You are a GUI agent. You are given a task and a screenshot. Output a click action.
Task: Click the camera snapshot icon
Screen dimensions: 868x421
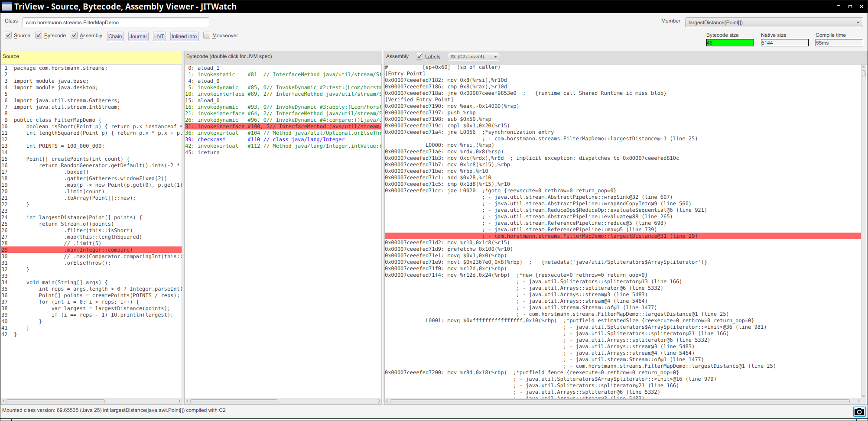(858, 411)
